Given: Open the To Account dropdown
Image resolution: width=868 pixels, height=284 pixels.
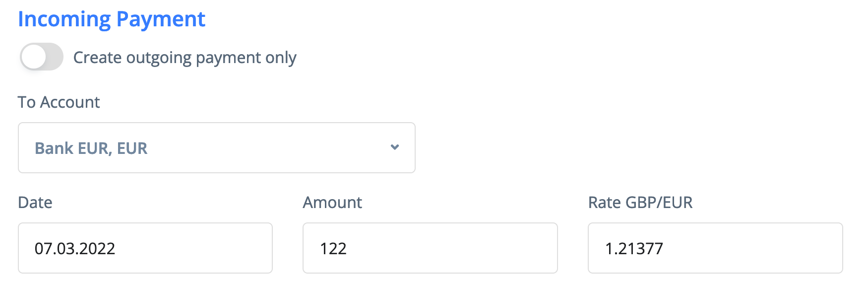Looking at the screenshot, I should 216,148.
